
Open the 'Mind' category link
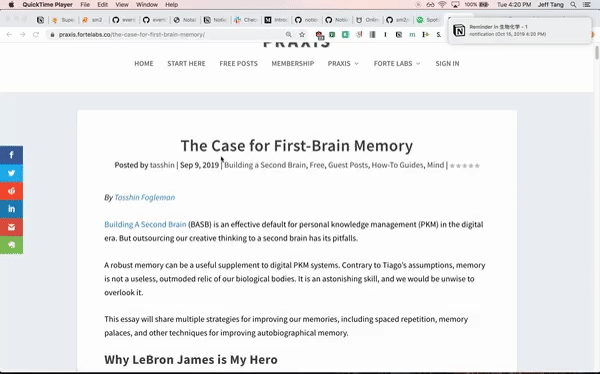coord(435,165)
